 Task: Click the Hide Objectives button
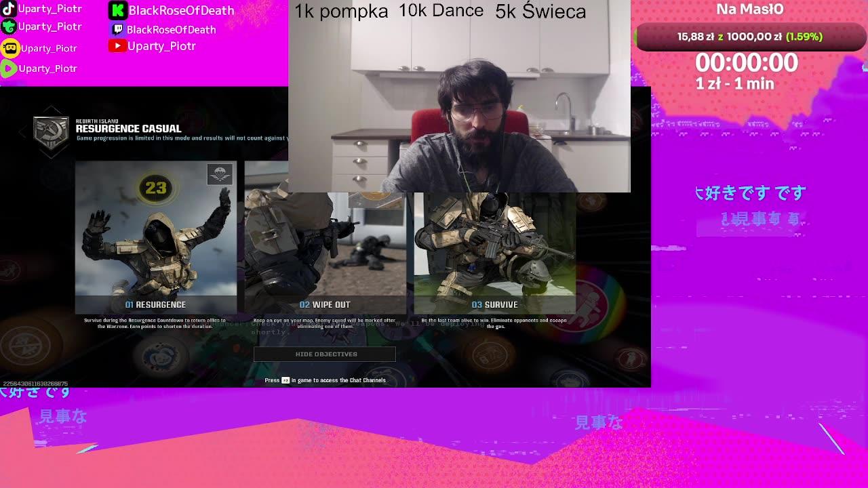tap(325, 354)
